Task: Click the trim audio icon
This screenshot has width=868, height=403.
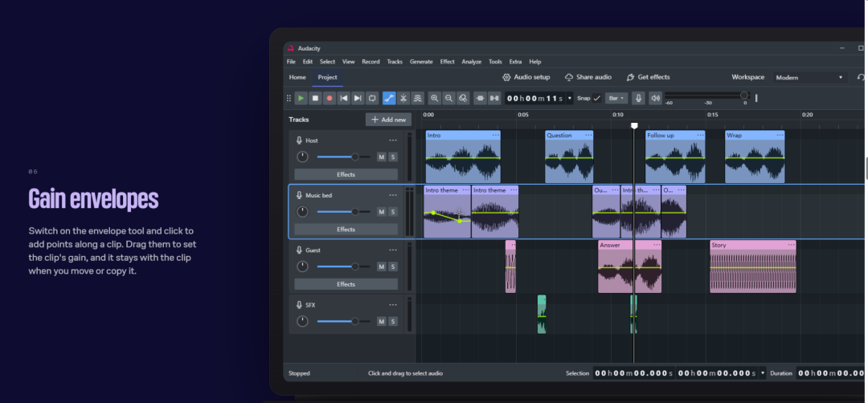Action: [x=480, y=98]
